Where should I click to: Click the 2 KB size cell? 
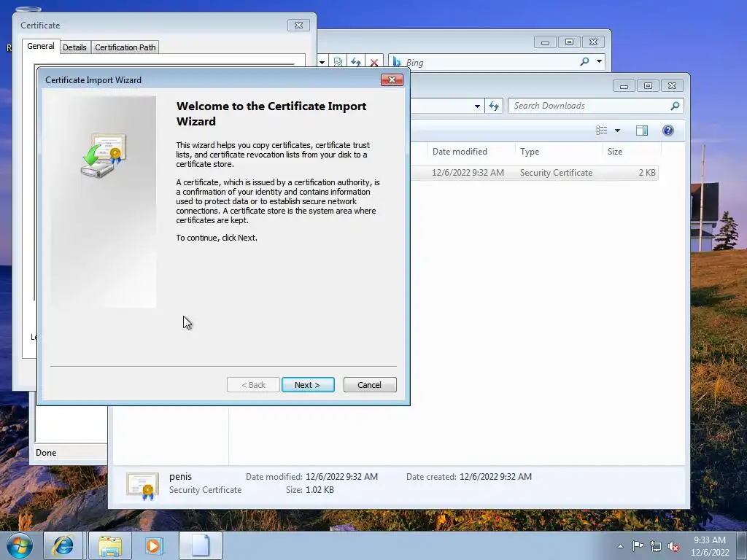coord(647,173)
